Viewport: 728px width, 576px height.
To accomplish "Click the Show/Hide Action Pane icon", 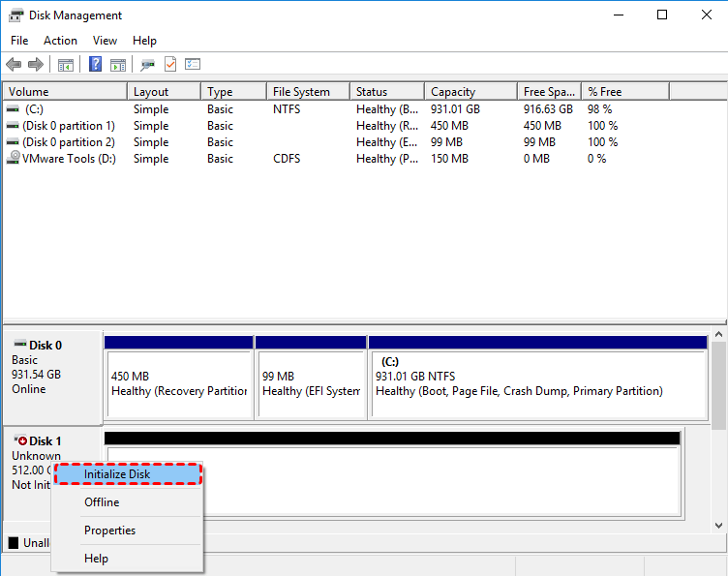I will coord(118,65).
